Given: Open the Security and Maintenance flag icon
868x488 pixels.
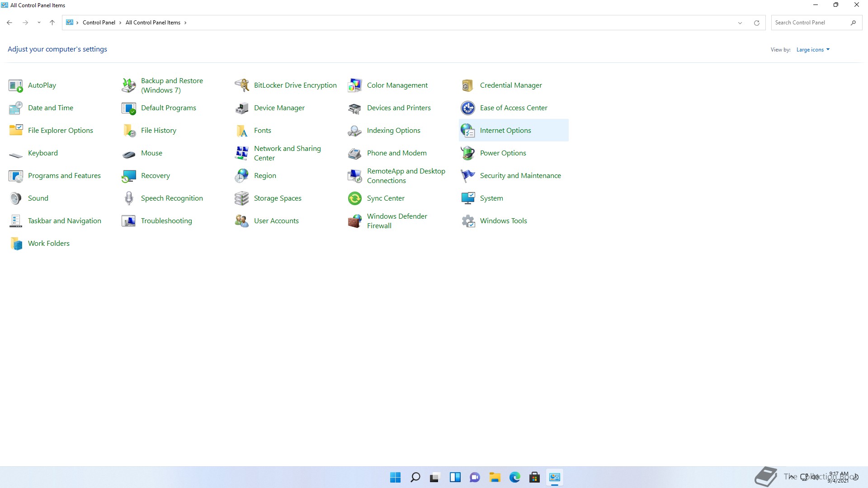Looking at the screenshot, I should (x=468, y=176).
